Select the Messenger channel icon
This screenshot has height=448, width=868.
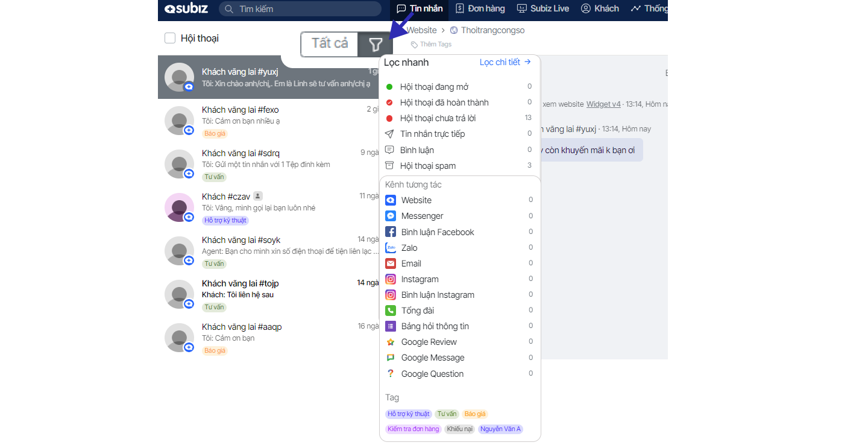click(391, 216)
